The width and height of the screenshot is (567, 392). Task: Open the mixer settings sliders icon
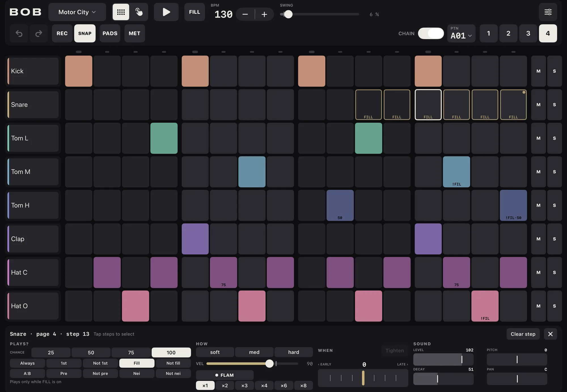pos(548,12)
